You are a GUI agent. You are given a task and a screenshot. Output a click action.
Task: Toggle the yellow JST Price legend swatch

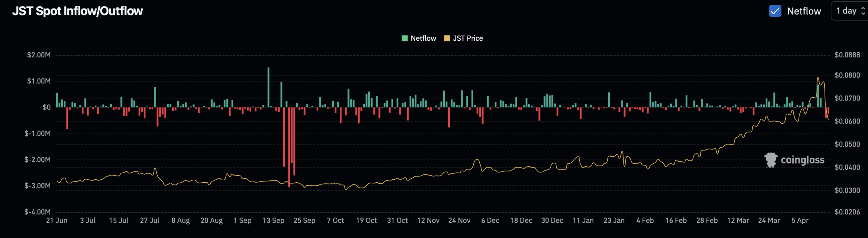tap(447, 38)
